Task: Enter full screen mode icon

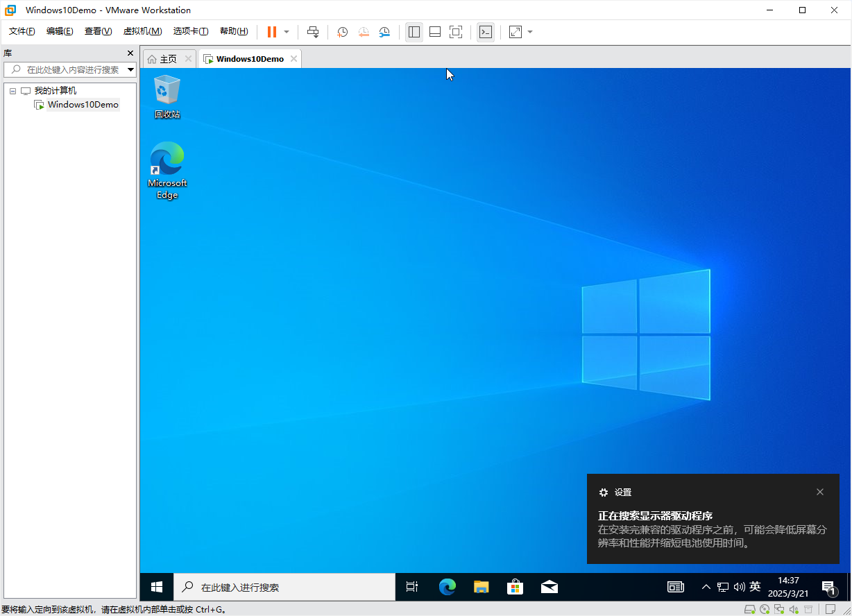Action: [x=456, y=32]
